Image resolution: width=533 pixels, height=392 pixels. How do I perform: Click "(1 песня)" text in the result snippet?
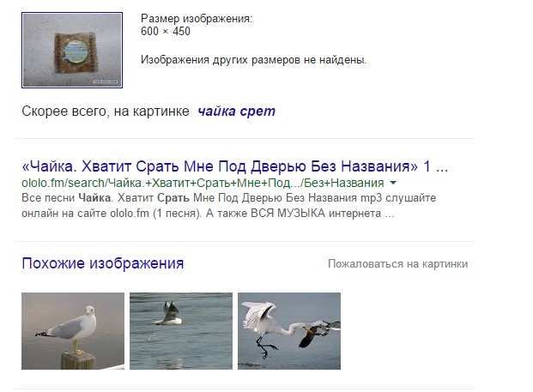[177, 214]
